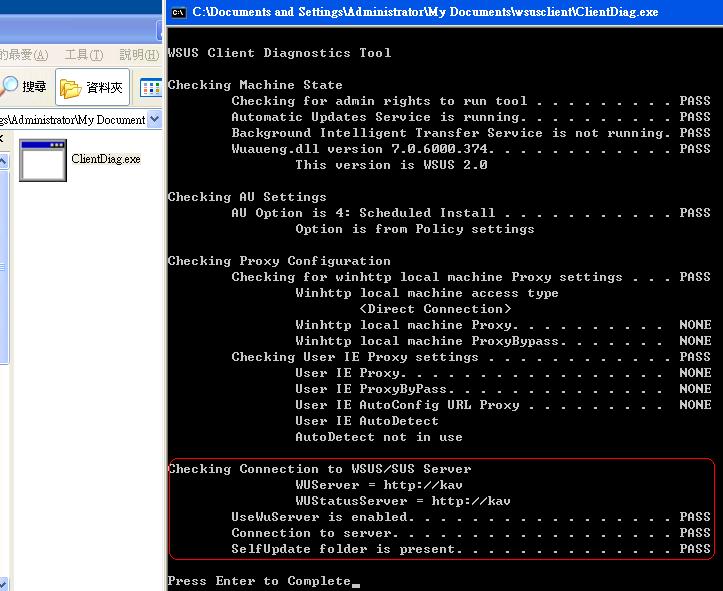Click 'Winhttp local machine ProxyBypass' line

pyautogui.click(x=503, y=341)
